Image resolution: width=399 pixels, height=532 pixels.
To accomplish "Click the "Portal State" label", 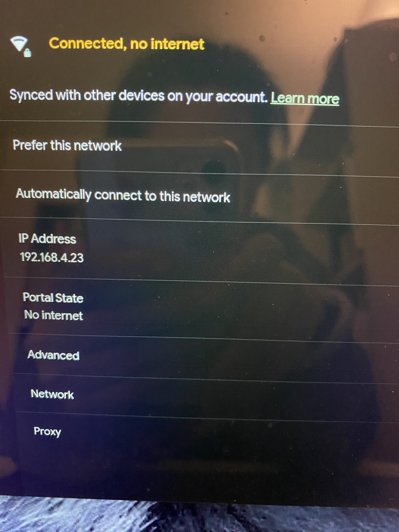I will coord(53,298).
